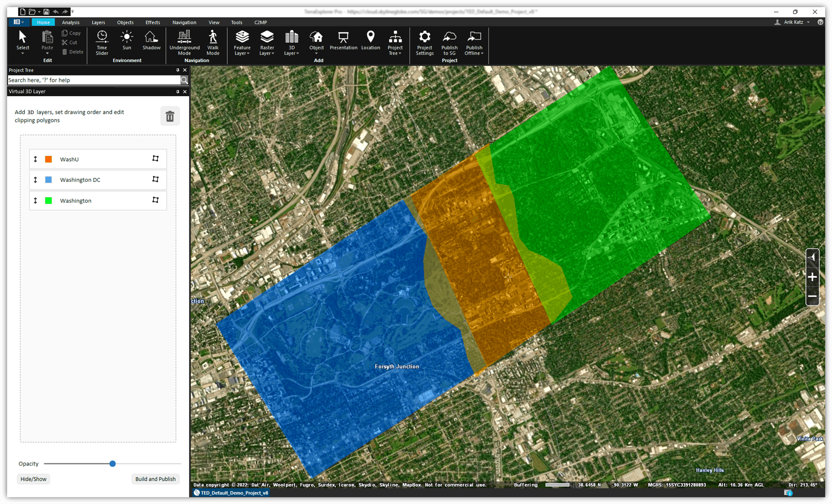Open the Tools ribbon tab
Image resolution: width=832 pixels, height=504 pixels.
tap(236, 22)
